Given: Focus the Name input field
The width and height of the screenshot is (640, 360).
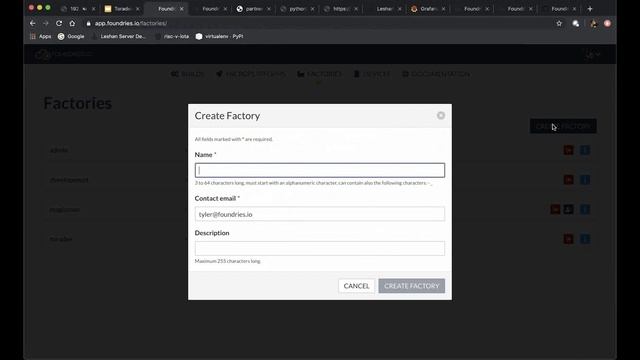Looking at the screenshot, I should 320,170.
